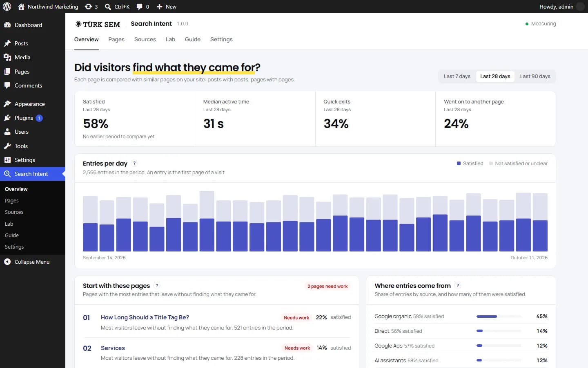Image resolution: width=588 pixels, height=368 pixels.
Task: Click the Ctrl+K search magnifier icon
Action: [108, 7]
